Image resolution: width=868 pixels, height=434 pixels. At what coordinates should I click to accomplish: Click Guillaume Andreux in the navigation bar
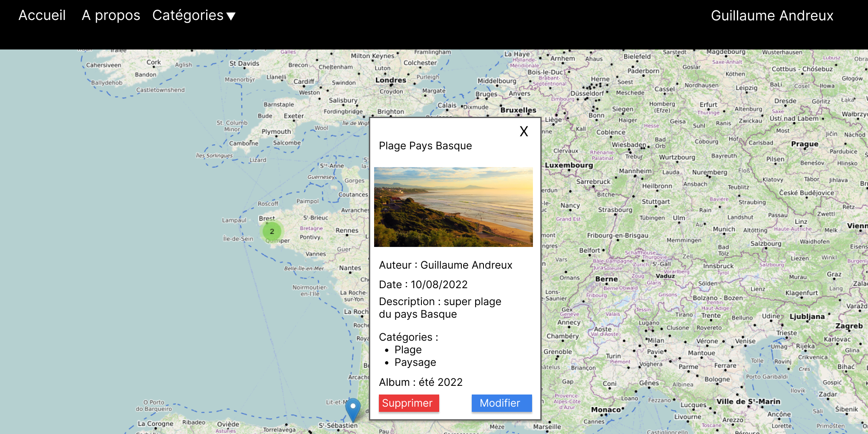[772, 16]
